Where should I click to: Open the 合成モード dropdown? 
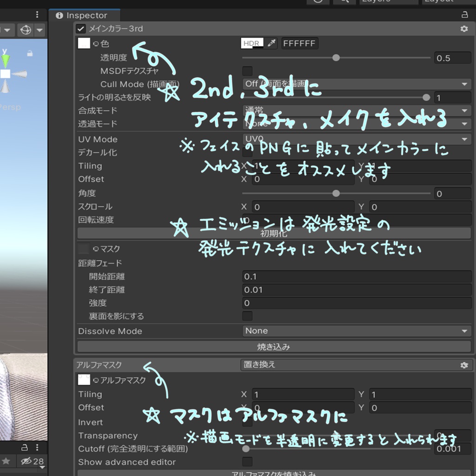pyautogui.click(x=357, y=111)
